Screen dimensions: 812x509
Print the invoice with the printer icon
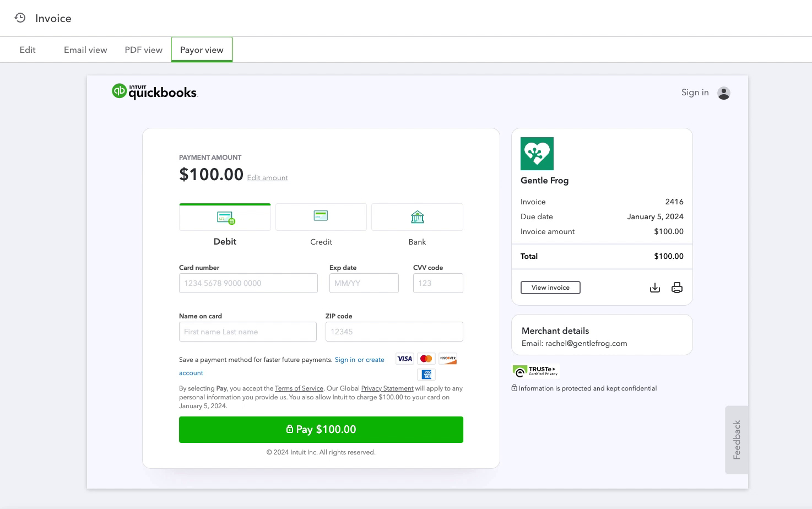point(677,288)
